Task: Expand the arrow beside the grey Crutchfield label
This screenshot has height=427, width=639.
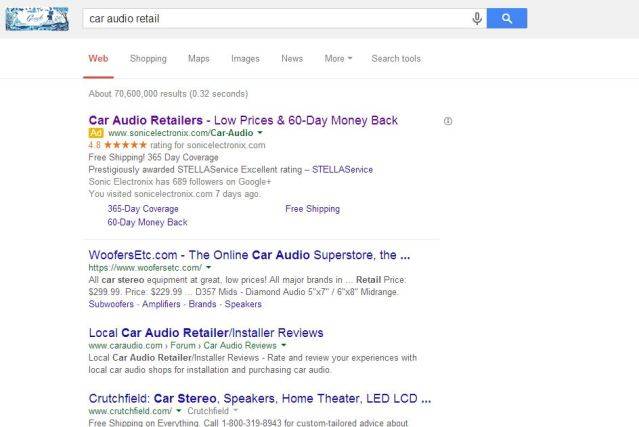Action: pyautogui.click(x=236, y=411)
